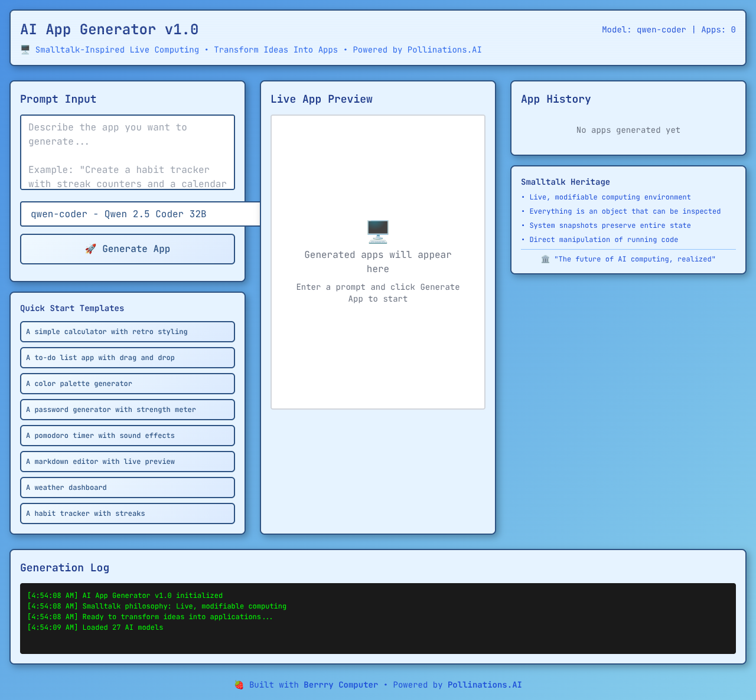The width and height of the screenshot is (756, 700).
Task: Choose the habit tracker with streaks template
Action: (128, 513)
